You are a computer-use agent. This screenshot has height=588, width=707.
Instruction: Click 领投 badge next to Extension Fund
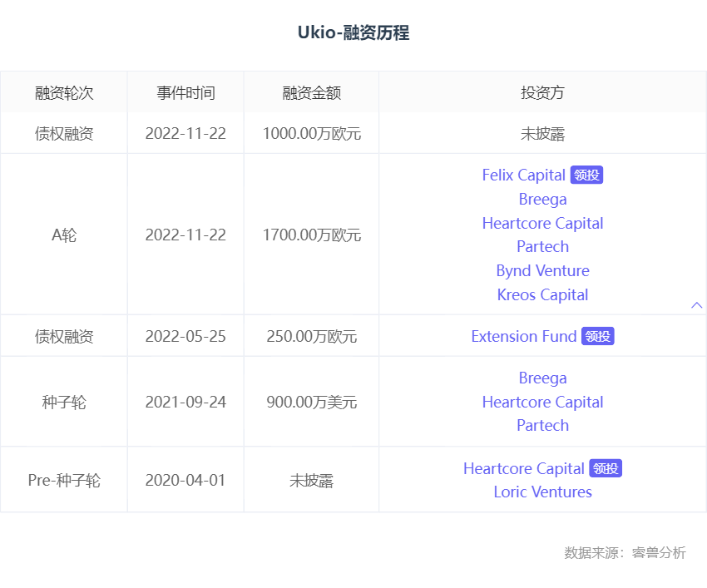[598, 336]
